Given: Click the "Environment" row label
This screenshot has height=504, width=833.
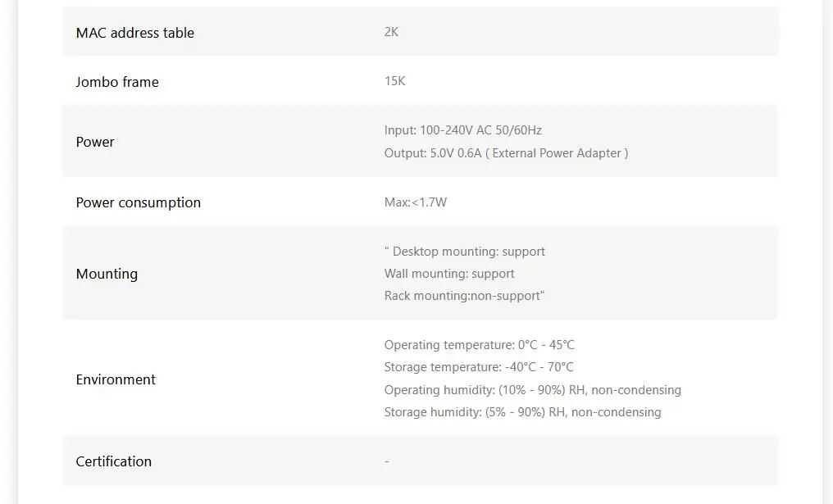Looking at the screenshot, I should pyautogui.click(x=116, y=379).
